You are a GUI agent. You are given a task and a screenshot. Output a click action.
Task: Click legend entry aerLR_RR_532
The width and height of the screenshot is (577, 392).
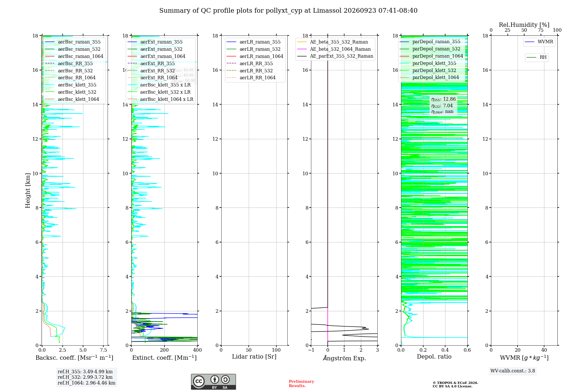[x=250, y=71]
